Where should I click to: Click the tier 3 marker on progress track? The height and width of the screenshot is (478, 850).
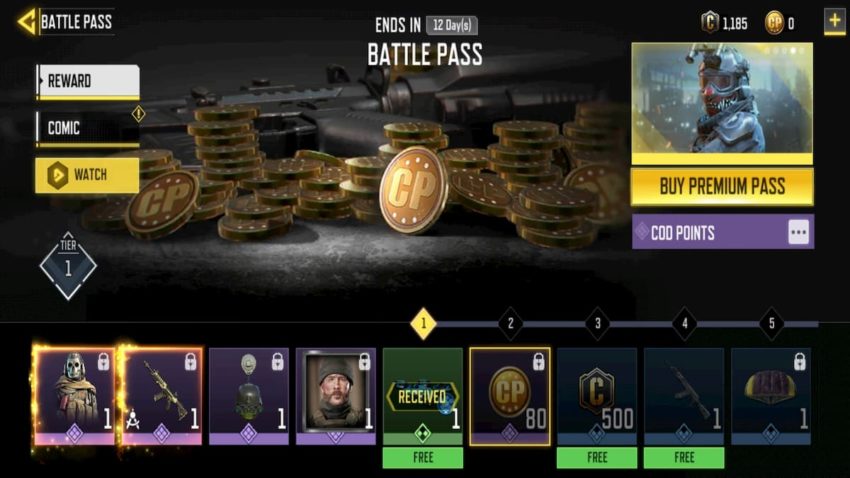point(597,324)
